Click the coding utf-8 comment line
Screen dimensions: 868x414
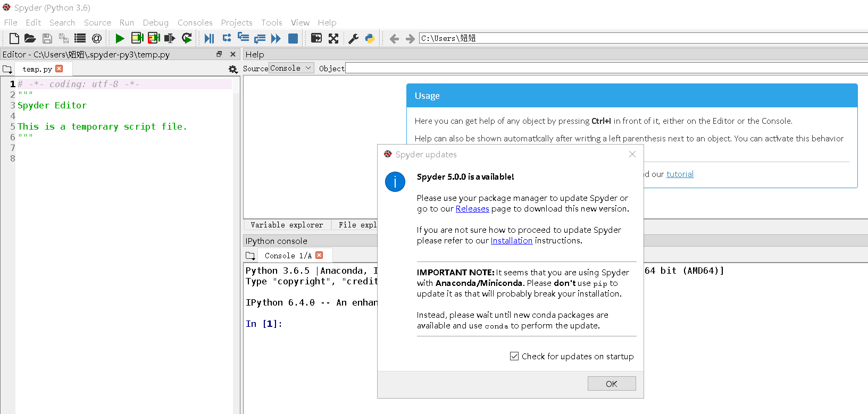pyautogui.click(x=79, y=84)
